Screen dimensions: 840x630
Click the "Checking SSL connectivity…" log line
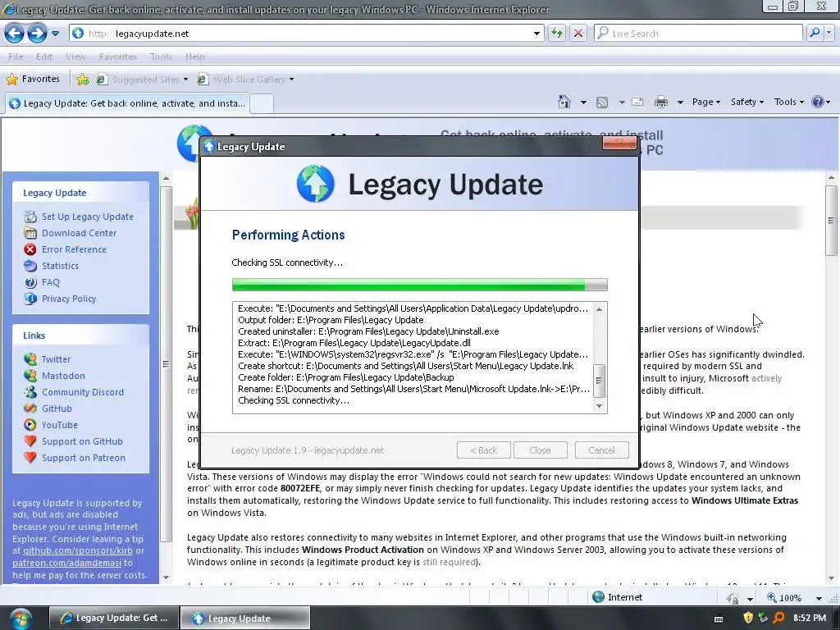294,400
